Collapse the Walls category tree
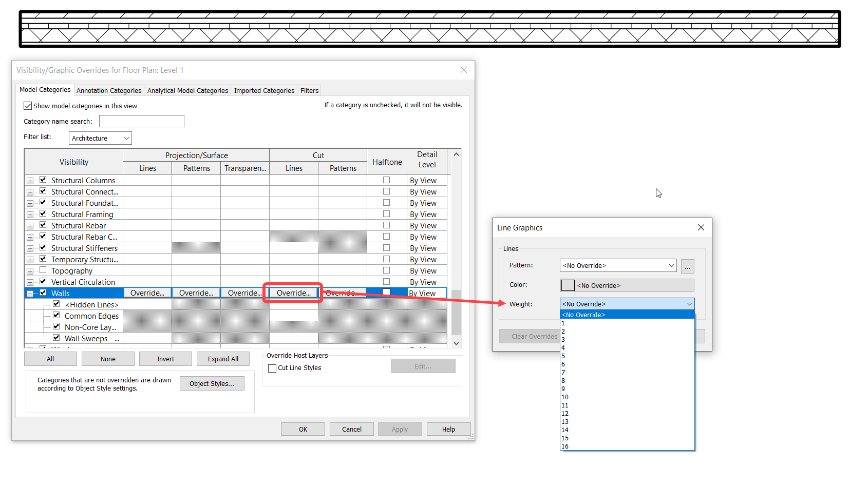The image size is (868, 486). click(30, 292)
